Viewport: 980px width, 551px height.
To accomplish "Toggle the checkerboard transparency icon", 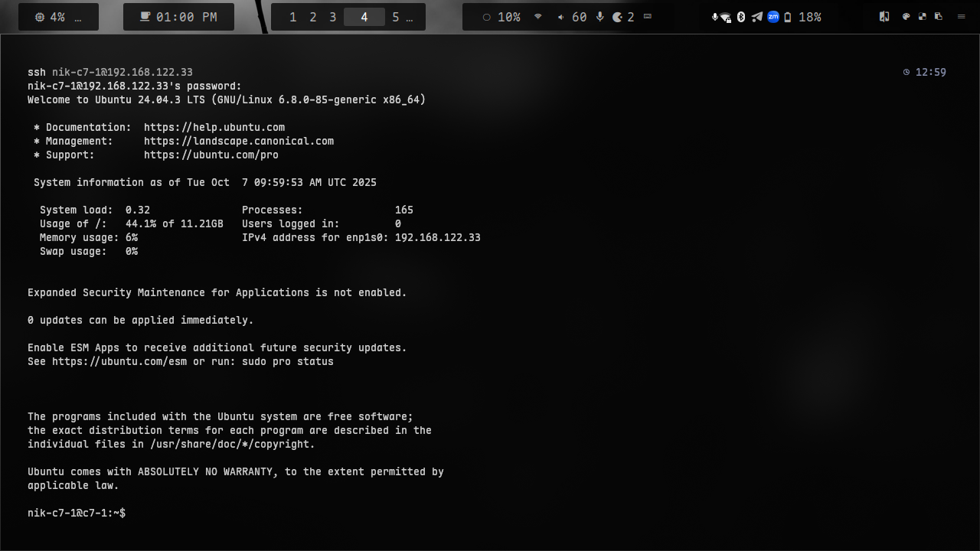I will tap(923, 17).
